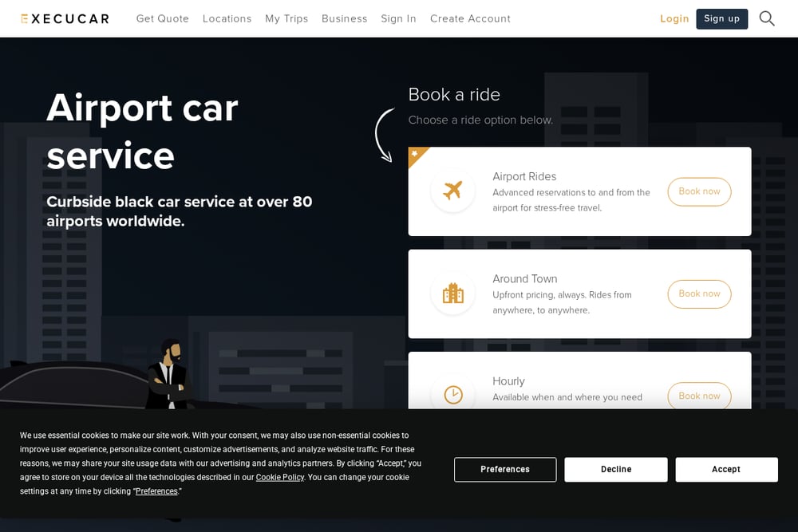Viewport: 798px width, 532px height.
Task: Accept cookies in the banner
Action: click(726, 470)
